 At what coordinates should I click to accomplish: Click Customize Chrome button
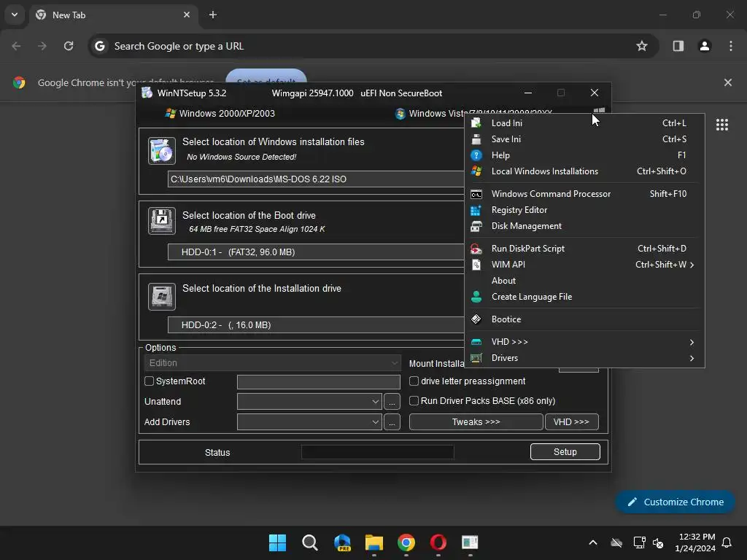click(x=675, y=502)
